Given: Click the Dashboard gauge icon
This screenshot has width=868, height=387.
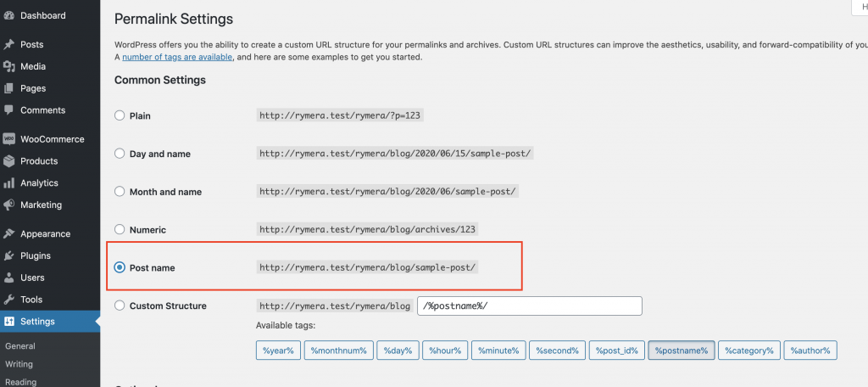Looking at the screenshot, I should point(9,15).
